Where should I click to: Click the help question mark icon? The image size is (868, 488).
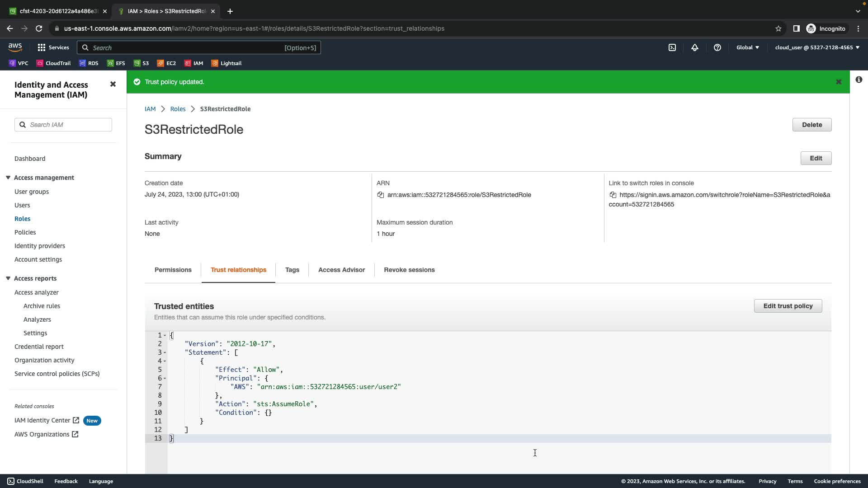[717, 47]
